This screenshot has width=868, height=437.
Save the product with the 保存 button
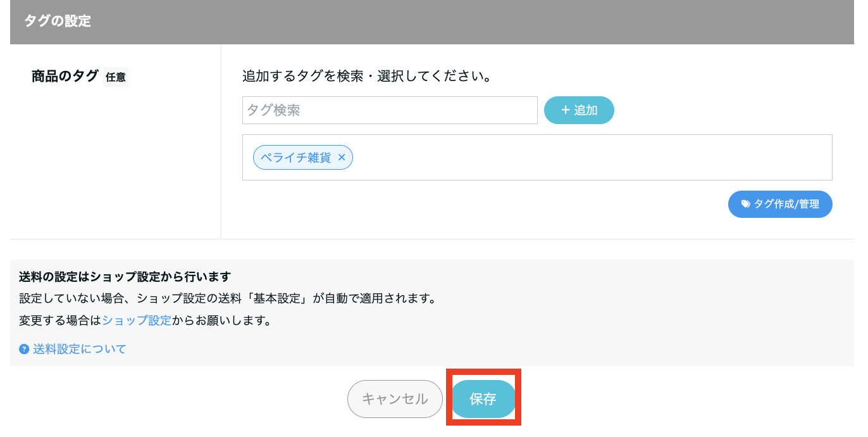point(483,399)
